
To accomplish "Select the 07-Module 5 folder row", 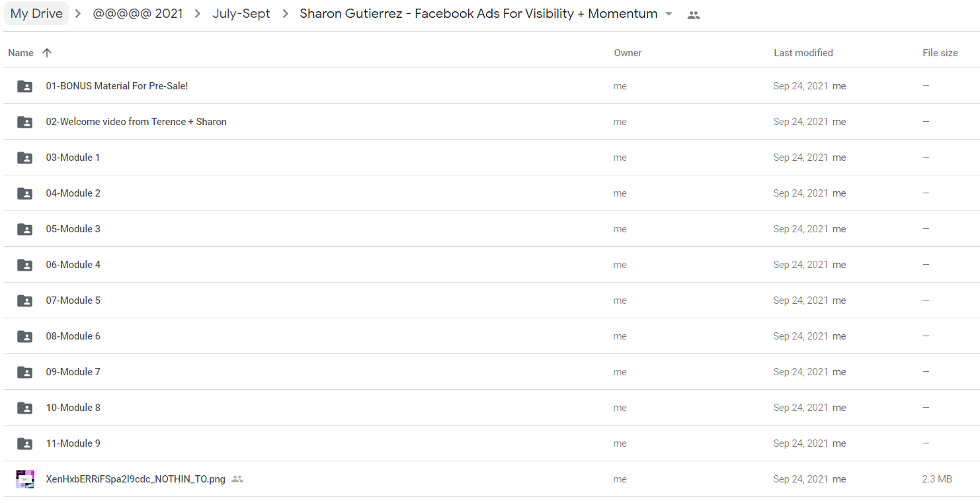I will pyautogui.click(x=490, y=300).
